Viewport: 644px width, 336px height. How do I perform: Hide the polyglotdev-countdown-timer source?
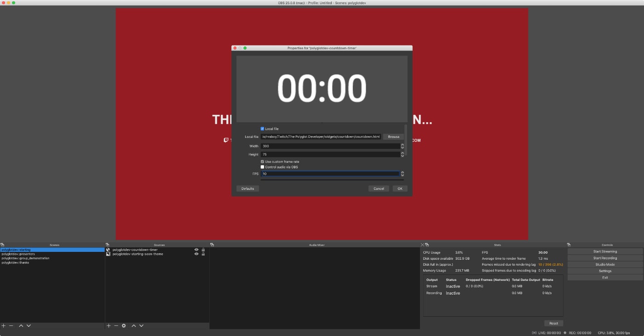point(196,250)
